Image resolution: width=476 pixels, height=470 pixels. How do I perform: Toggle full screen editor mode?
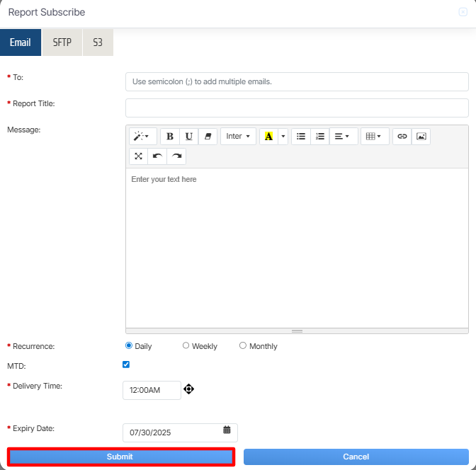pos(139,156)
